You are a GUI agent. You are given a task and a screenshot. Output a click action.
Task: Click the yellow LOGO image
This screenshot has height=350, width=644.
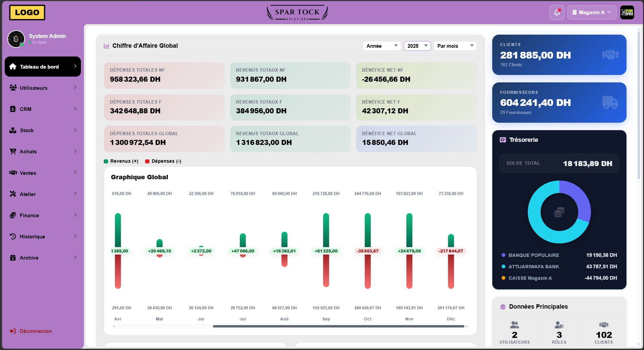click(27, 12)
